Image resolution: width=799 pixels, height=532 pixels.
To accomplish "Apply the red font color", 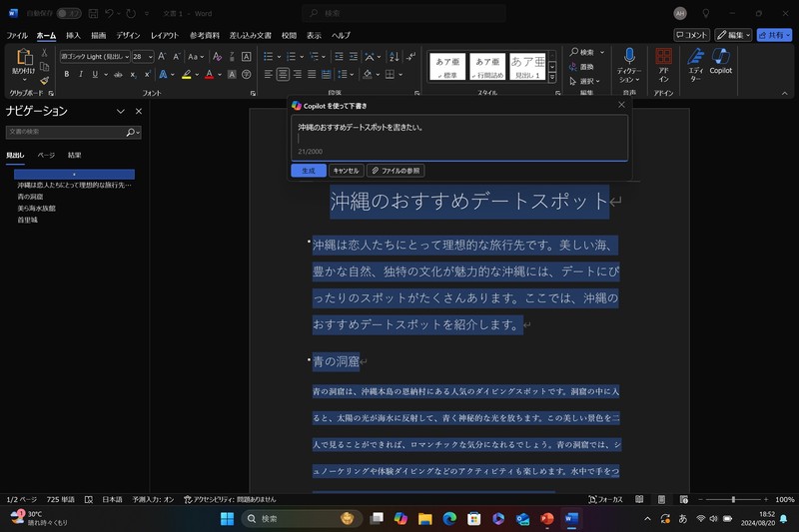I will [x=209, y=74].
